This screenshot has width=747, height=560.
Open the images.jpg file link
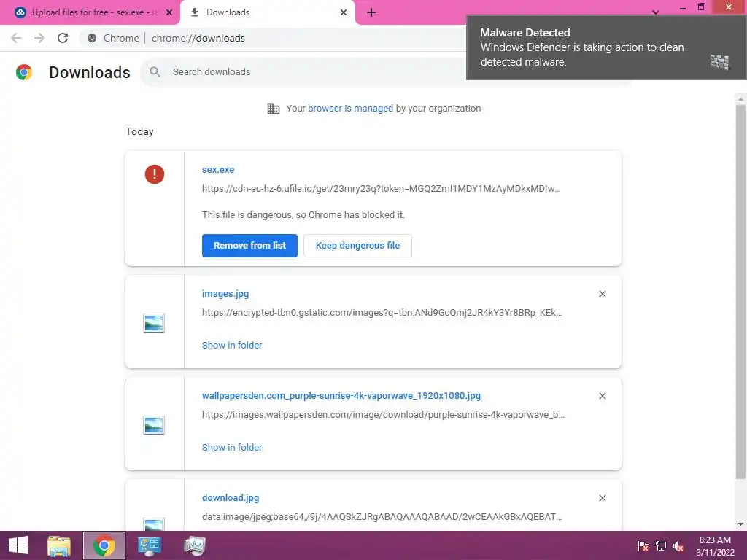click(225, 294)
